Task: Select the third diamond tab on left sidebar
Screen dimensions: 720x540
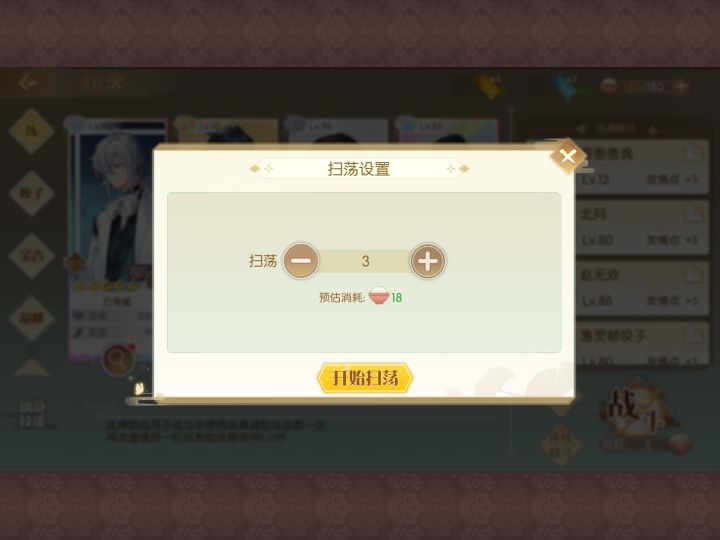Action: 31,256
